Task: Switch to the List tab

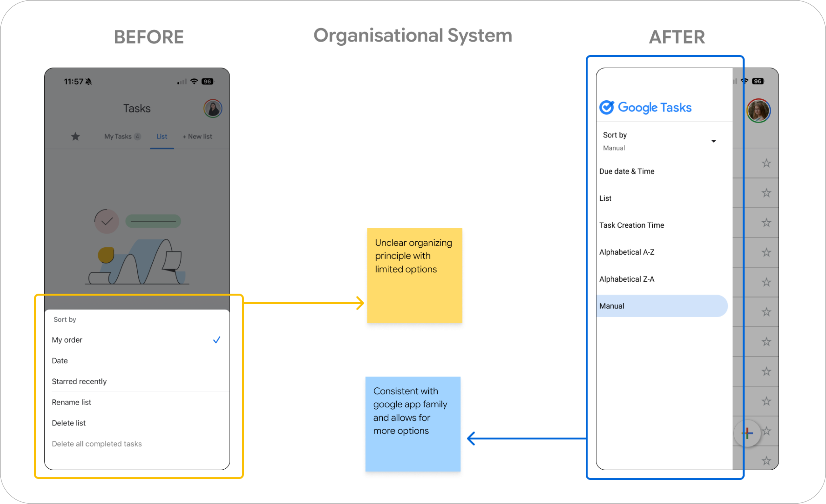Action: tap(161, 136)
